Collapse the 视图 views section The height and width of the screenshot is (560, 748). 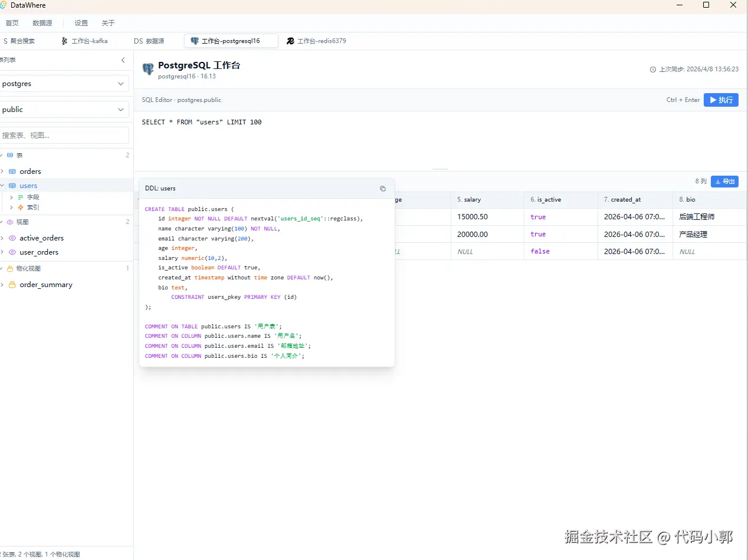click(x=2, y=222)
